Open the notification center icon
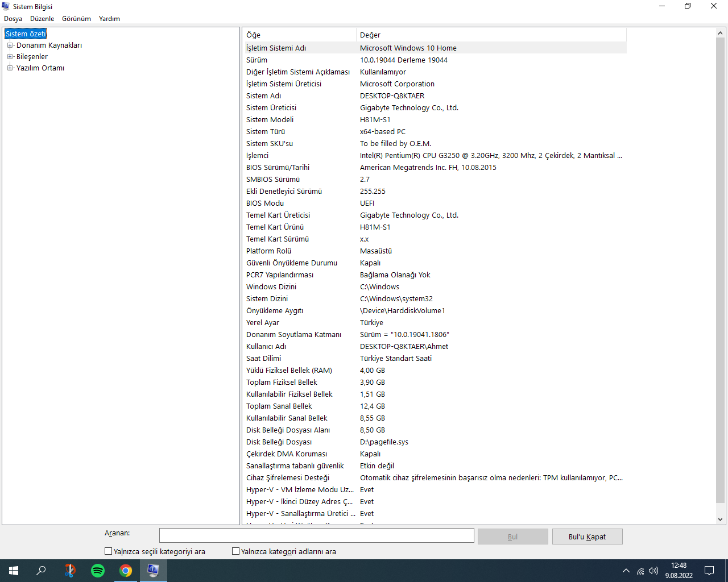Screen dimensions: 728x582 tap(709, 571)
